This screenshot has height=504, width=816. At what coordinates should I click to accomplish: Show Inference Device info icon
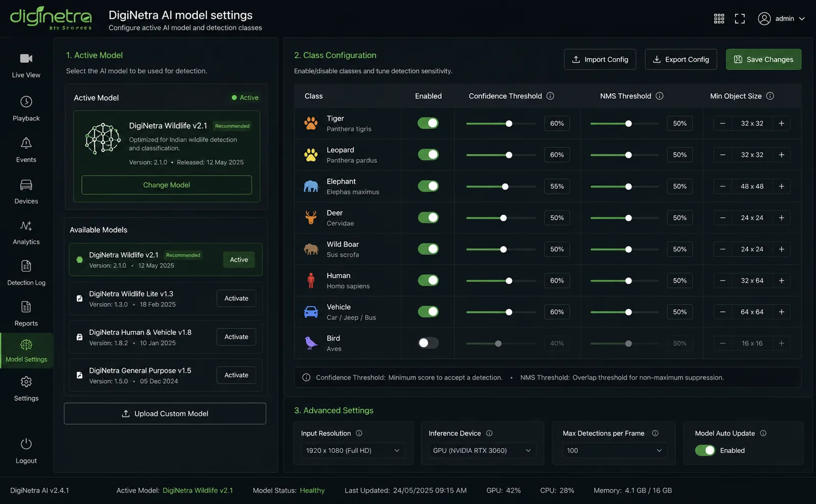click(x=489, y=433)
